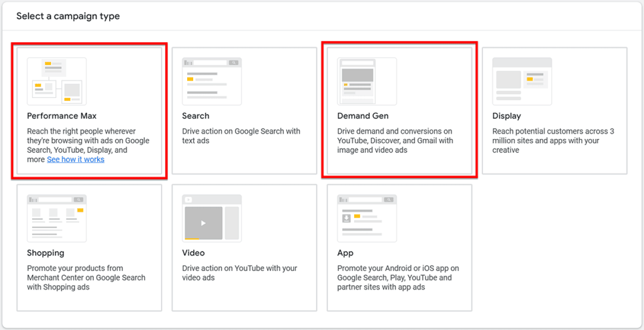
Task: Click the Performance Max campaign thumbnail illustration
Action: [56, 81]
